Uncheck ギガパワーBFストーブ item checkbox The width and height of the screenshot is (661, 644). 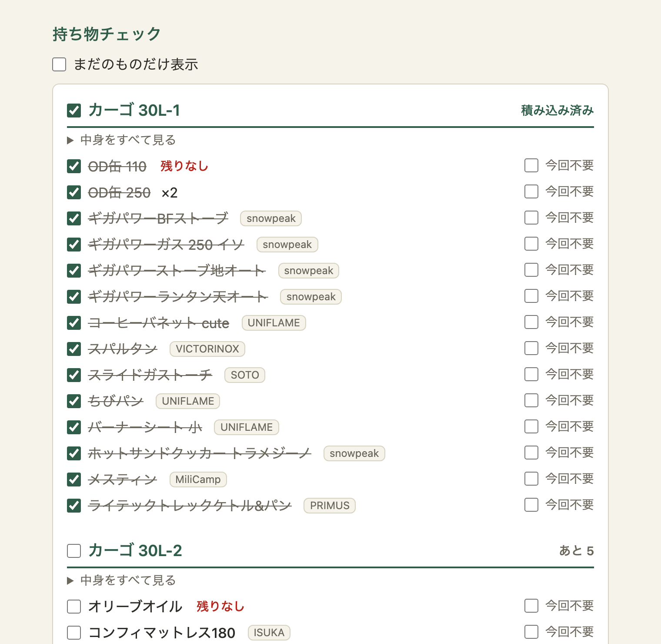pos(74,218)
